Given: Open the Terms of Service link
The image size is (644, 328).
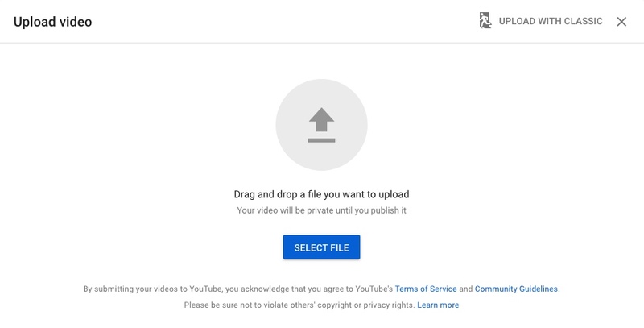Looking at the screenshot, I should pyautogui.click(x=424, y=289).
